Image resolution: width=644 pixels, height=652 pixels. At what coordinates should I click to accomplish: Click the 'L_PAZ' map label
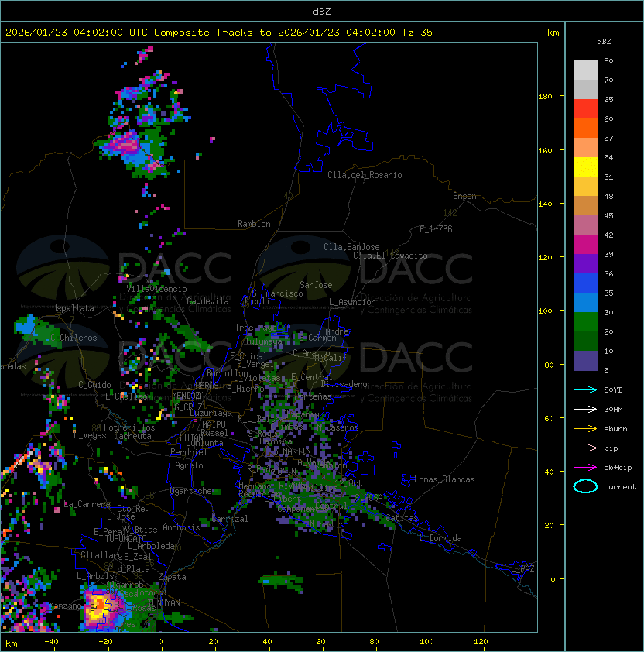tap(522, 569)
